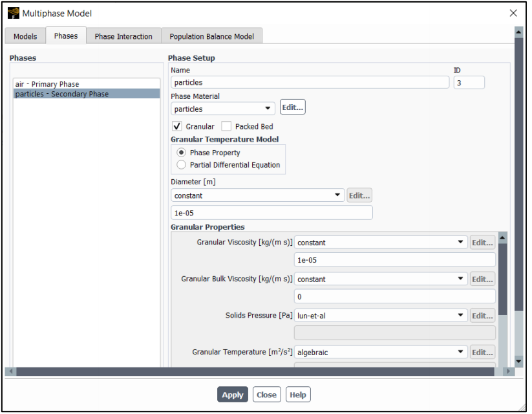Screen dimensions: 532x414
Task: Click the Apply button
Action: coord(233,395)
